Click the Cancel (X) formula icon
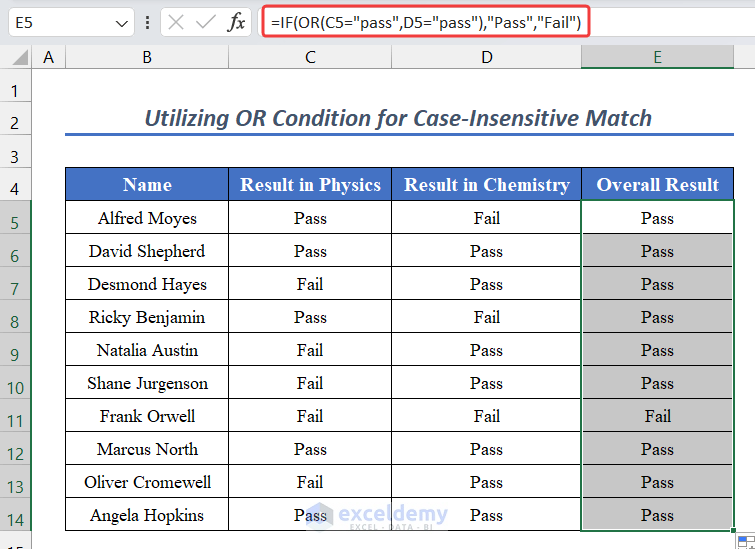755x549 pixels. click(176, 22)
